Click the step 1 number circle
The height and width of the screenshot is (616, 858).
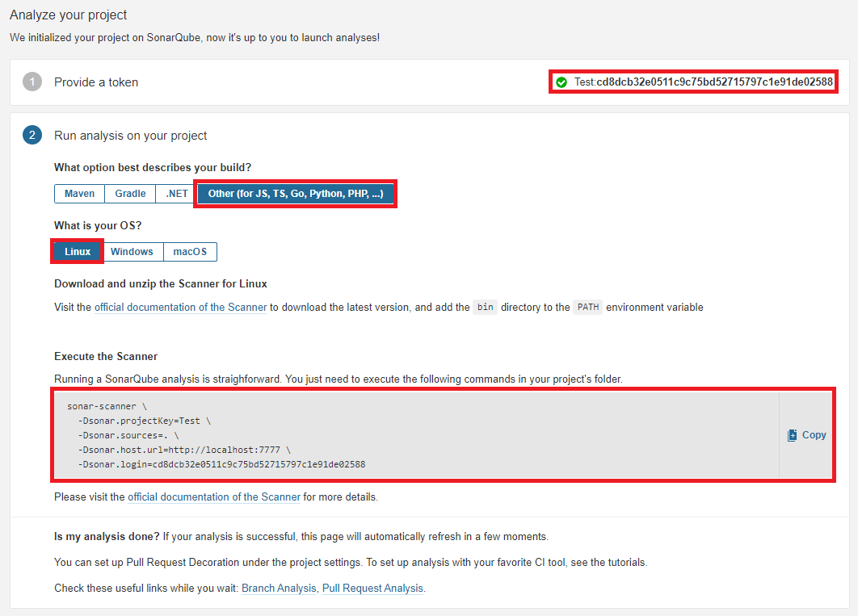tap(32, 82)
